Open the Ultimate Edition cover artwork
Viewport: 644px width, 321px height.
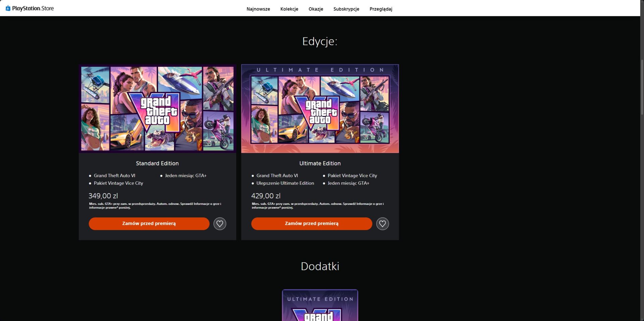pyautogui.click(x=320, y=108)
